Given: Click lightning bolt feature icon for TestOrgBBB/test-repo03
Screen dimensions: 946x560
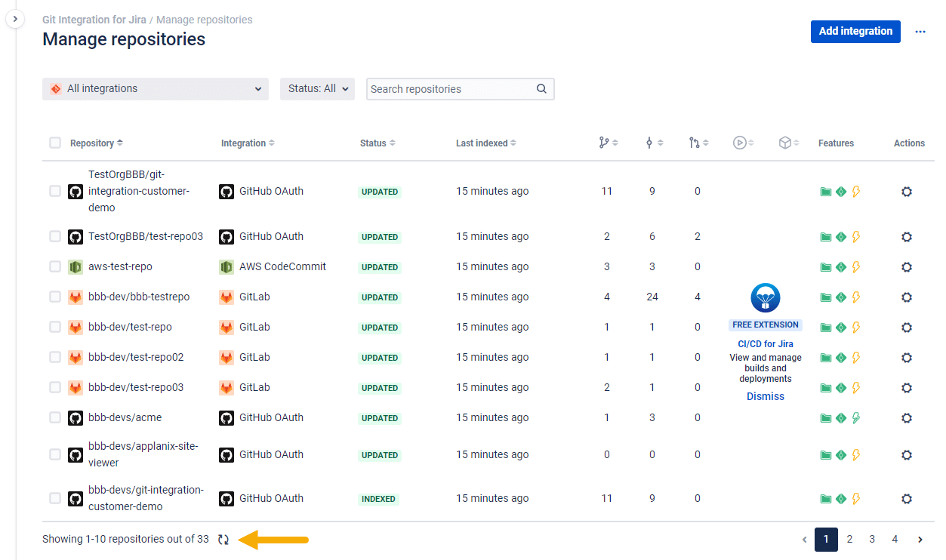Looking at the screenshot, I should tap(856, 237).
